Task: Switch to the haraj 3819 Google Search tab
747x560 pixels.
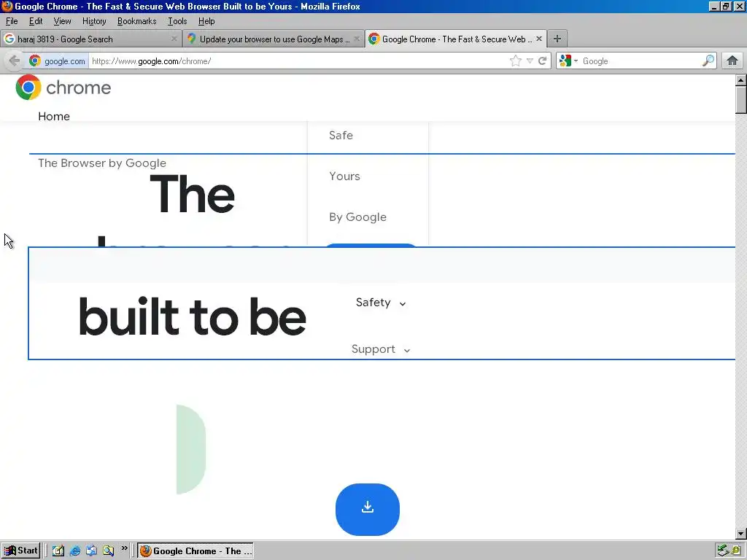Action: (90, 39)
